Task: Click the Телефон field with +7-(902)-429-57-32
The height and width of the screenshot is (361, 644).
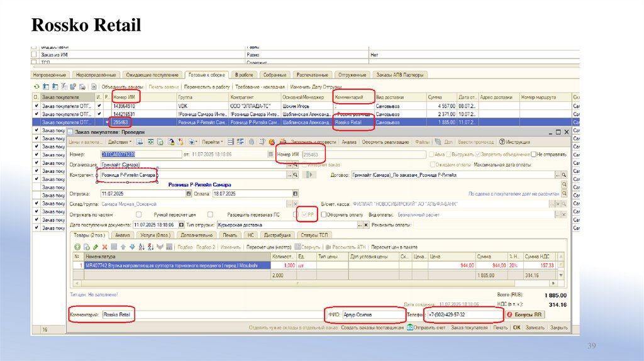Action: [x=464, y=314]
